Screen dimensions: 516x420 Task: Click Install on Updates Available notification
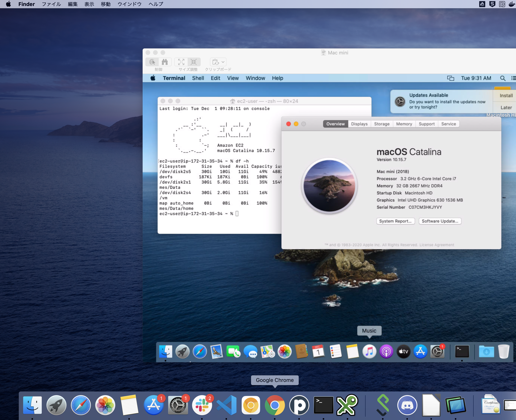point(506,96)
